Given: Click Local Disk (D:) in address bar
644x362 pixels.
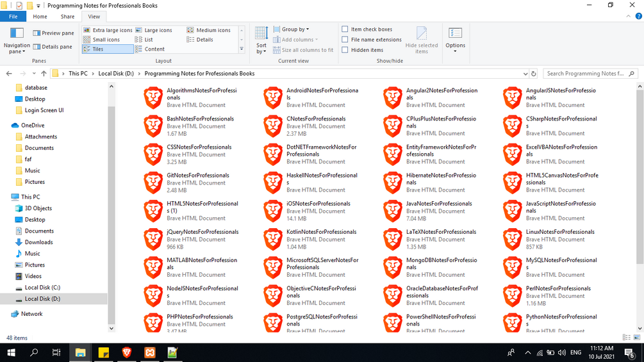Looking at the screenshot, I should [x=116, y=74].
